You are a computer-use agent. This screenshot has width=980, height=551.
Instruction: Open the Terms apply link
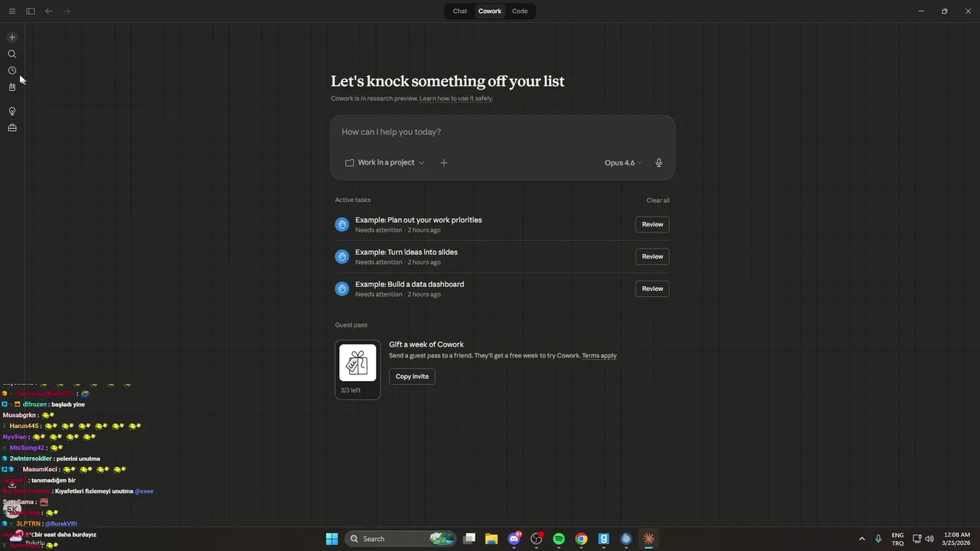[x=599, y=356]
